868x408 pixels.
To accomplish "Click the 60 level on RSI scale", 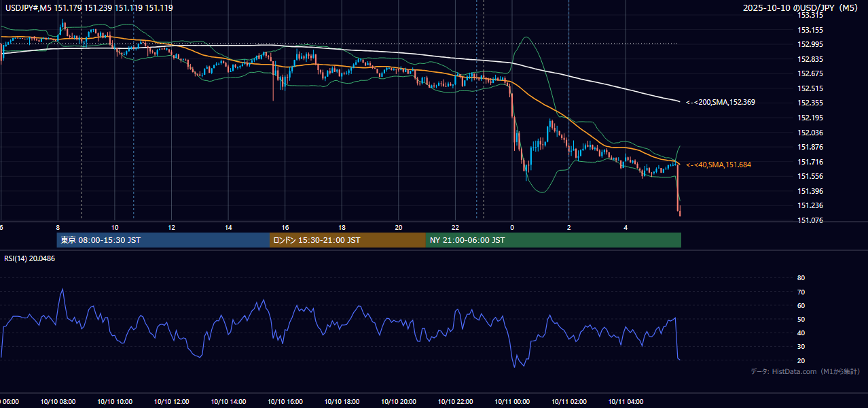I will [801, 305].
